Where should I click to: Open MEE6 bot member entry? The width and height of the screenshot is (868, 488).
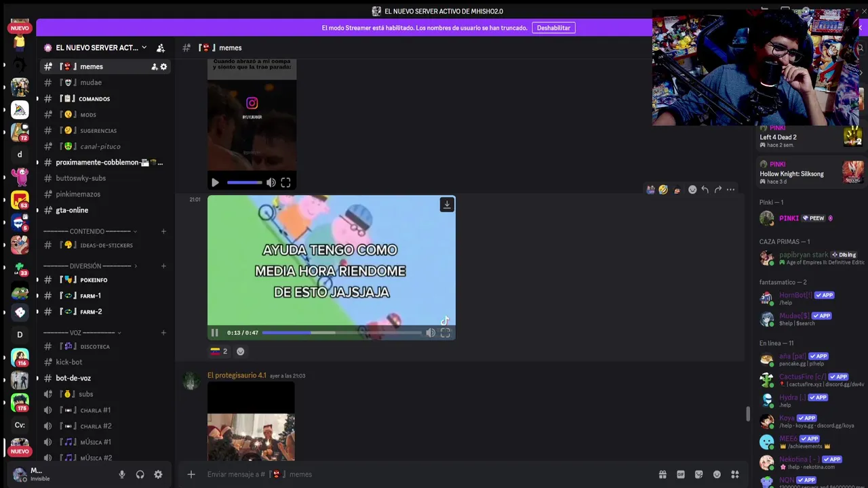tap(810, 442)
